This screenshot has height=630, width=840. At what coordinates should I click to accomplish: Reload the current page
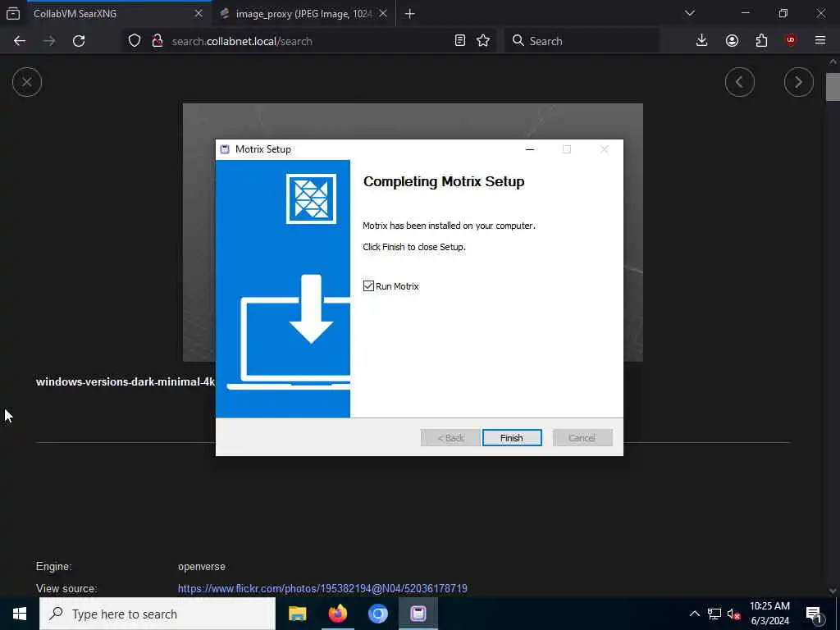coord(79,41)
